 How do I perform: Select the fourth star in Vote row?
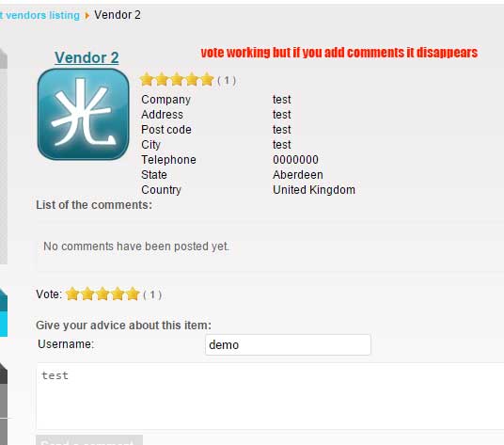point(118,294)
